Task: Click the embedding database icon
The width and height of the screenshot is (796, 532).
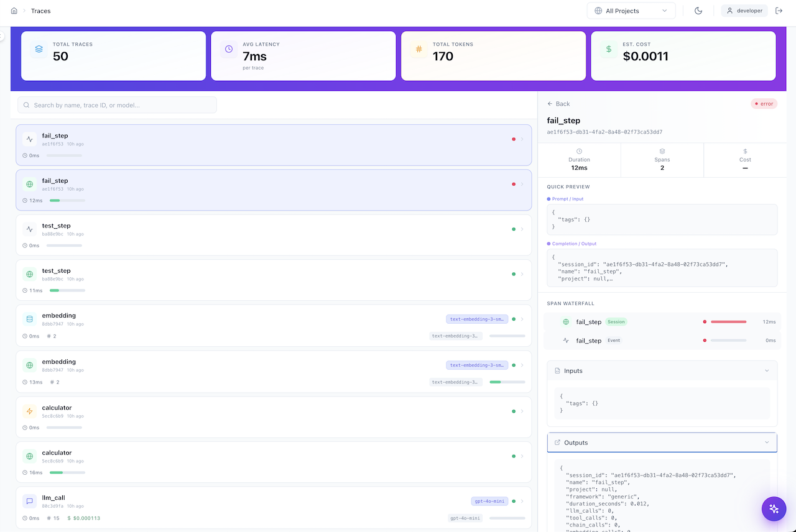Action: click(x=29, y=319)
